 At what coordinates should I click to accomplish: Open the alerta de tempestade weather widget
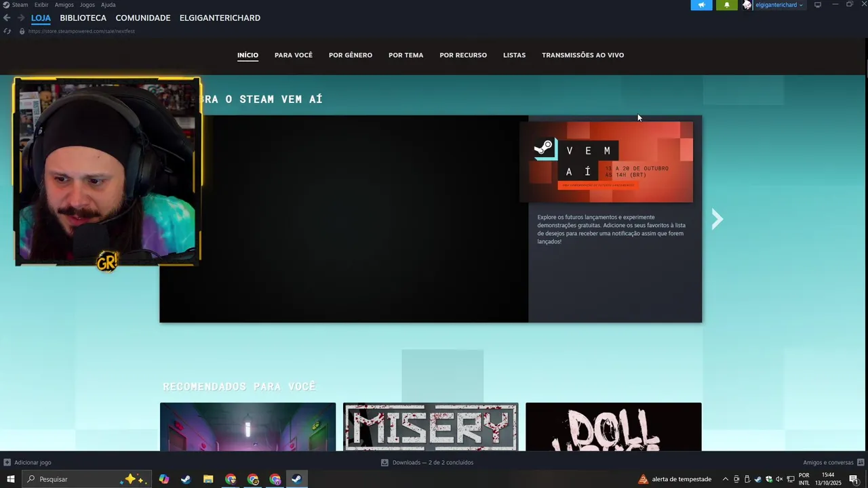[675, 479]
